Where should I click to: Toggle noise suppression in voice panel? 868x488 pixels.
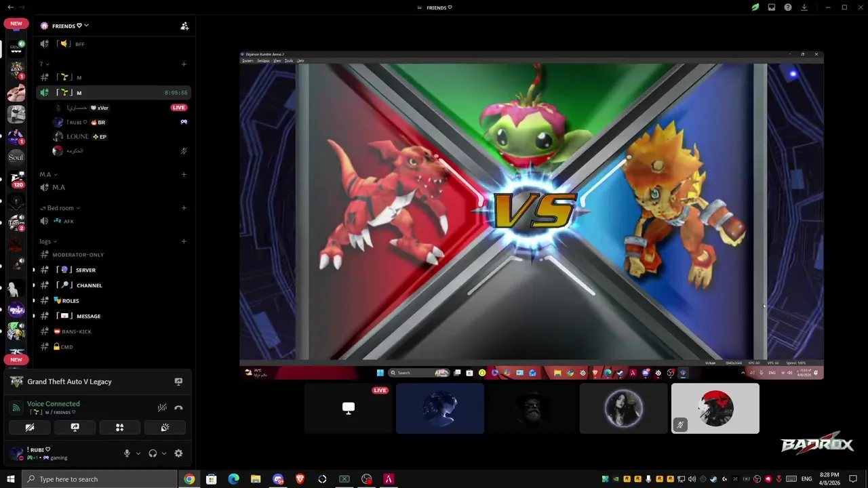[162, 407]
